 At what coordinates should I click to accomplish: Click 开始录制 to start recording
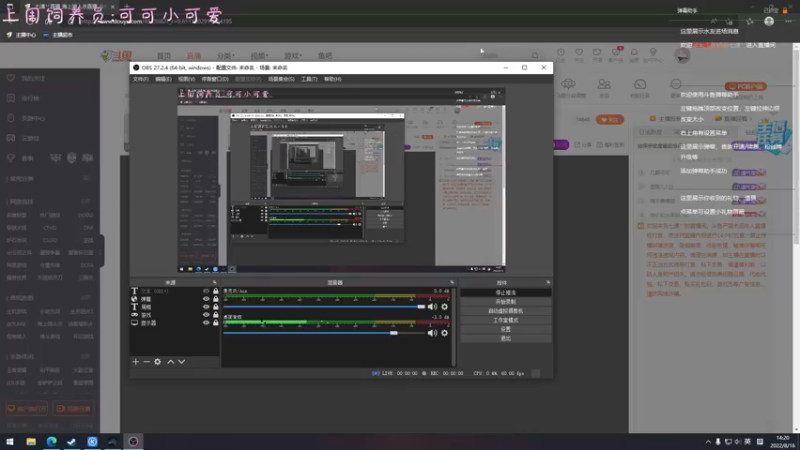point(506,302)
